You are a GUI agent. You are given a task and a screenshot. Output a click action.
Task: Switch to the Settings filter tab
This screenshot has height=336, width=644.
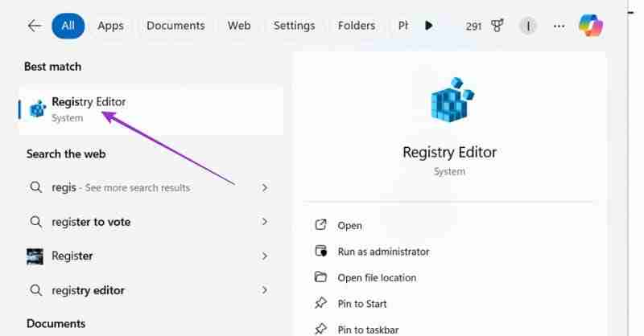tap(294, 26)
